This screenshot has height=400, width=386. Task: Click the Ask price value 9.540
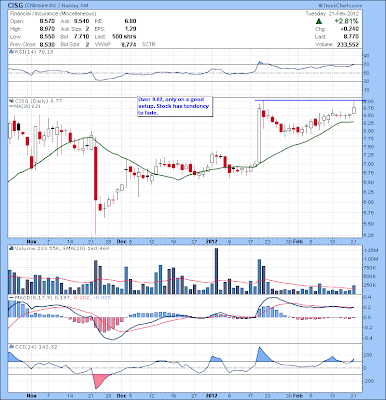point(82,21)
